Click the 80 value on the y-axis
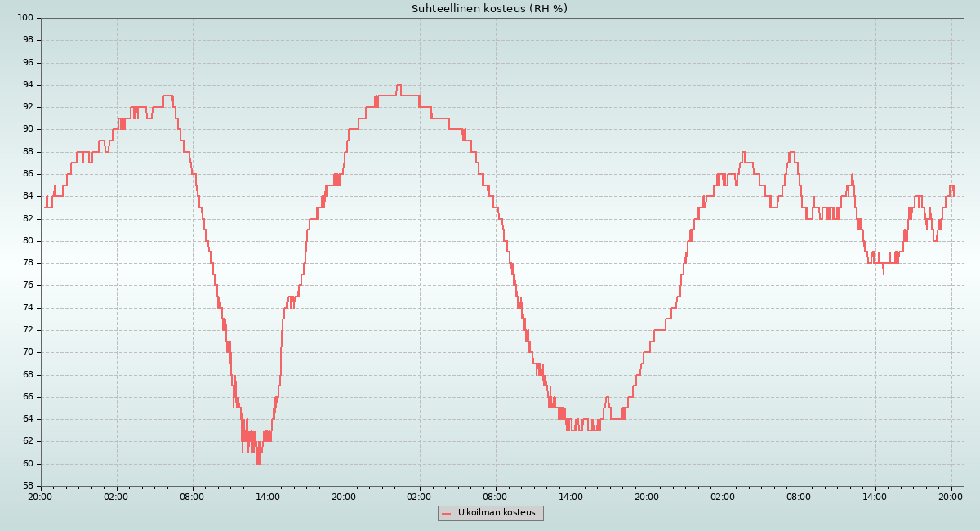 [x=27, y=241]
